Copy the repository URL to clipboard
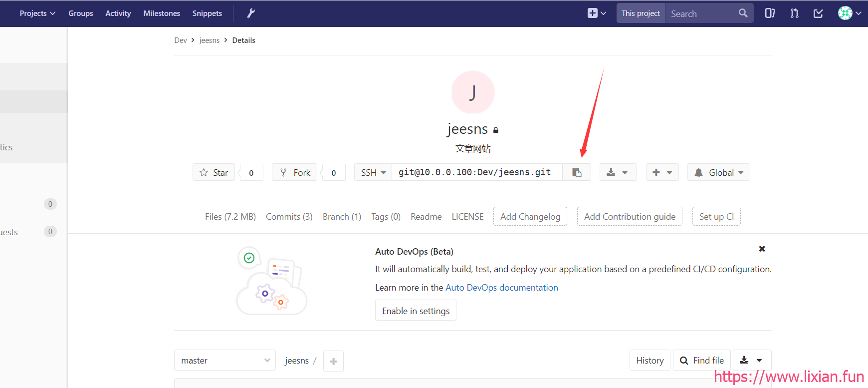Image resolution: width=868 pixels, height=388 pixels. tap(577, 172)
